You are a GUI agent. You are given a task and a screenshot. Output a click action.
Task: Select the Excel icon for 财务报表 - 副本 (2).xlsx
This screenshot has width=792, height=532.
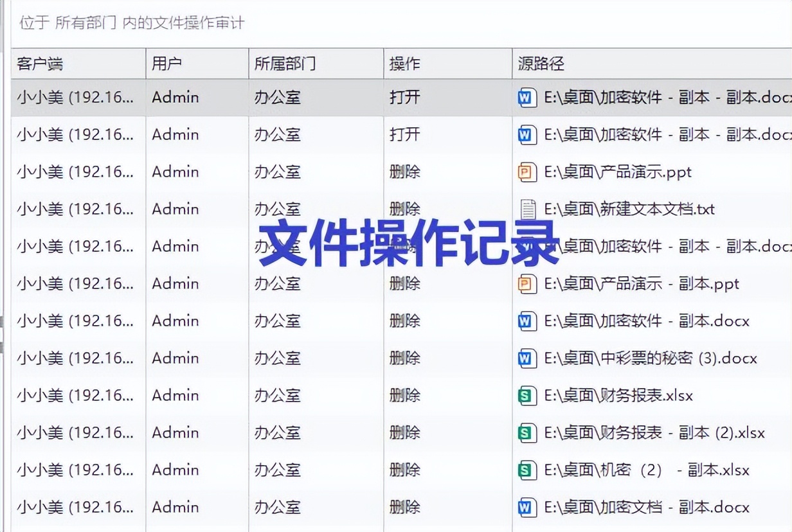[526, 432]
